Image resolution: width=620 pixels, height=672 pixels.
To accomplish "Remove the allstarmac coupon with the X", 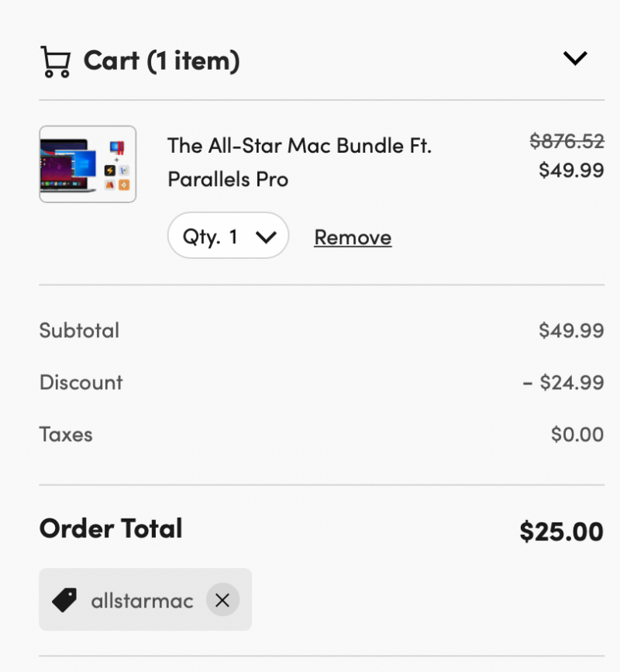I will coord(222,600).
